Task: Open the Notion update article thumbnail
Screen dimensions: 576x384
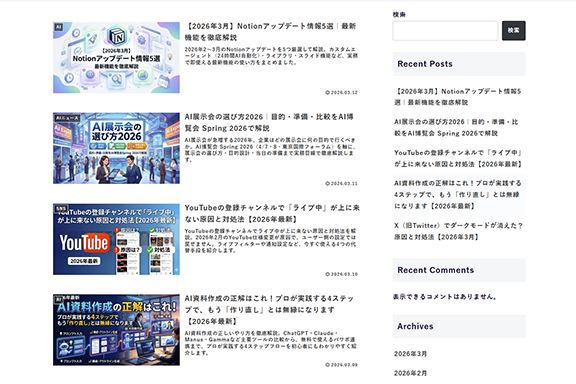Action: pyautogui.click(x=116, y=58)
